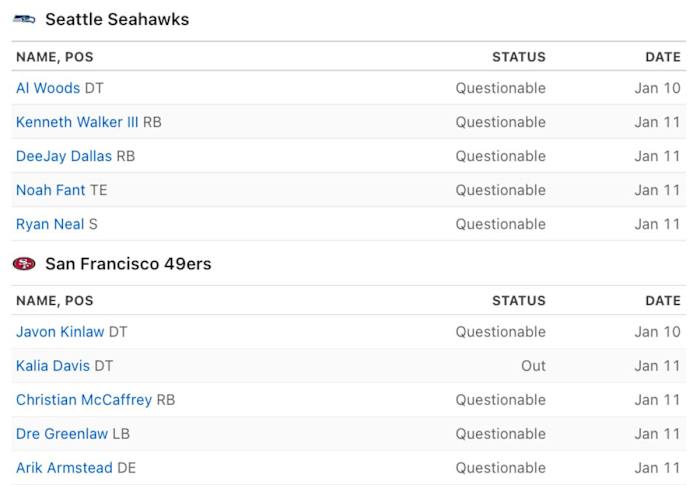
Task: Click 49ers table NAME, POS column header
Action: pyautogui.click(x=55, y=301)
